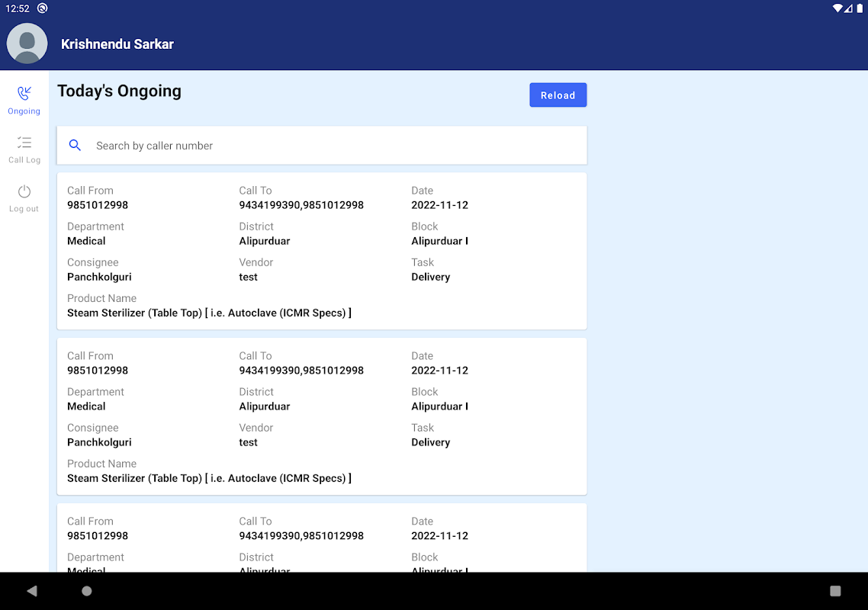The width and height of the screenshot is (868, 610).
Task: Click Steam Sterilizer product in second card
Action: 209,478
